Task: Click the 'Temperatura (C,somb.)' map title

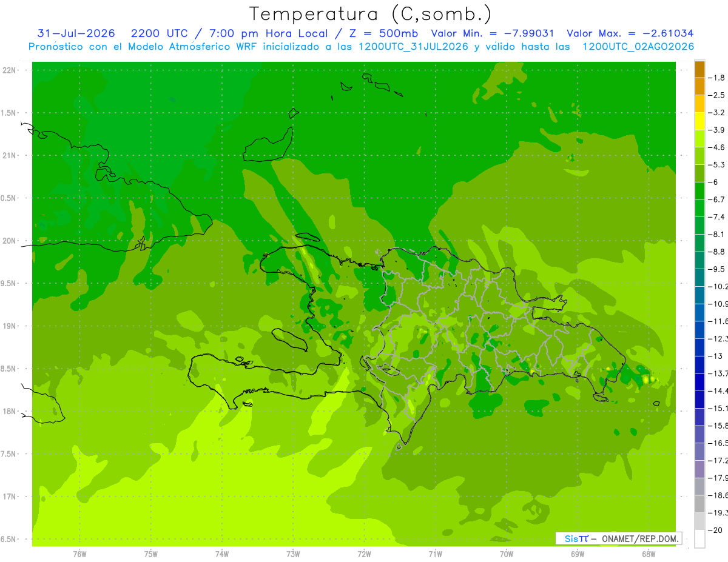Action: pyautogui.click(x=370, y=14)
